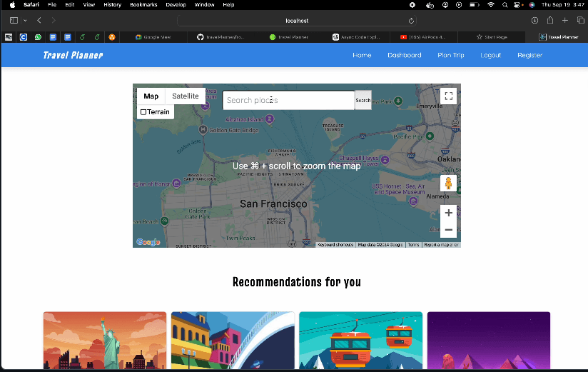Click the Search places input field
588x372 pixels.
tap(288, 100)
